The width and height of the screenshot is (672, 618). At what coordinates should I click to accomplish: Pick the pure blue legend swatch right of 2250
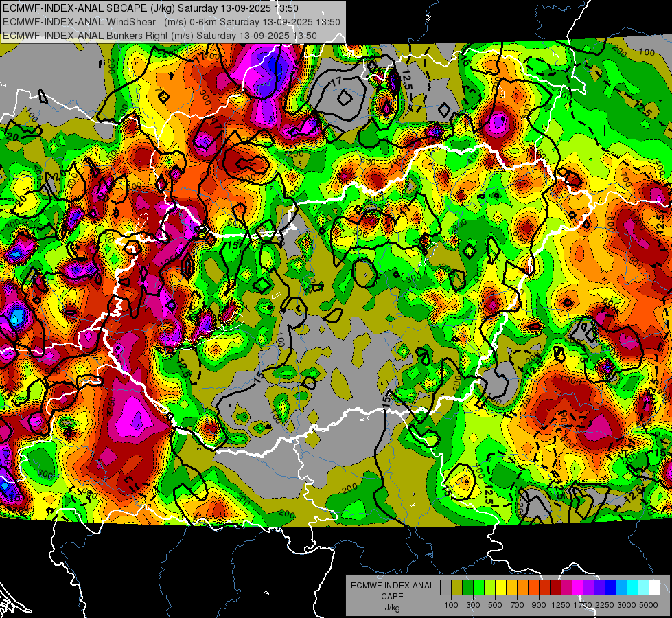[x=611, y=588]
